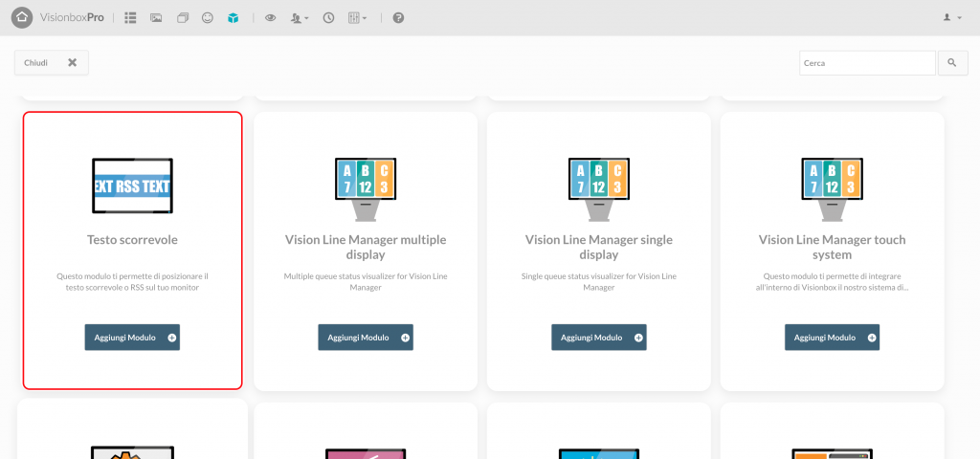Open the stacked layers icon in toolbar

point(183,18)
